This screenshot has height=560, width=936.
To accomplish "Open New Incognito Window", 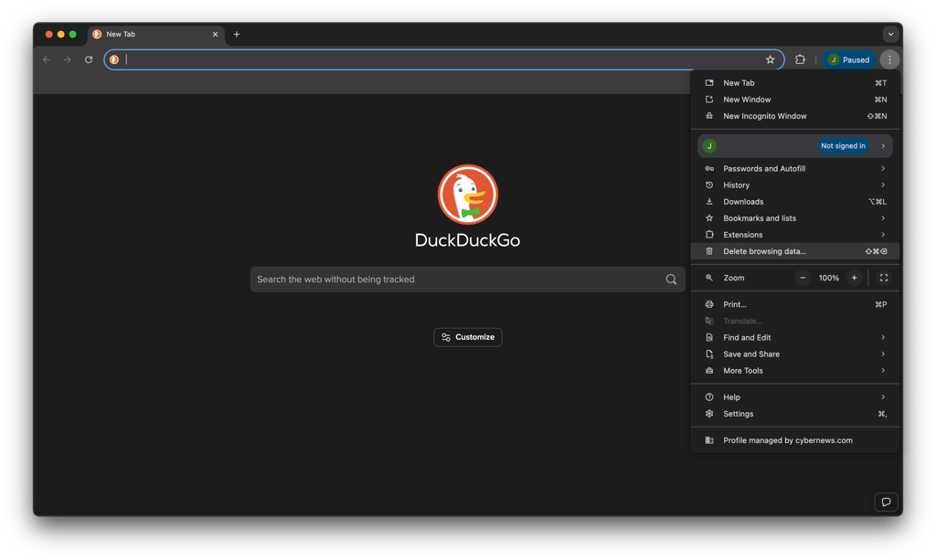I will [x=795, y=116].
